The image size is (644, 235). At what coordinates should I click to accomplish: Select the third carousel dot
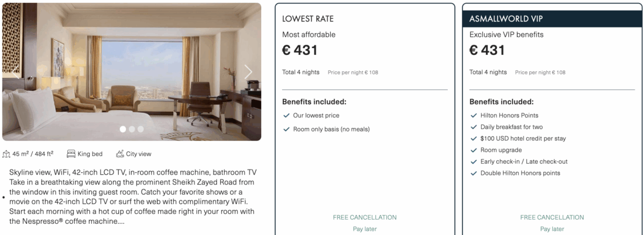tap(141, 129)
